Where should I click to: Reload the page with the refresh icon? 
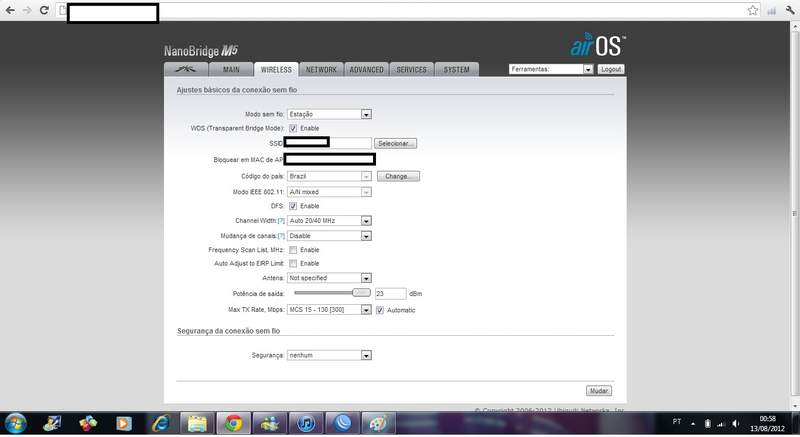coord(44,10)
